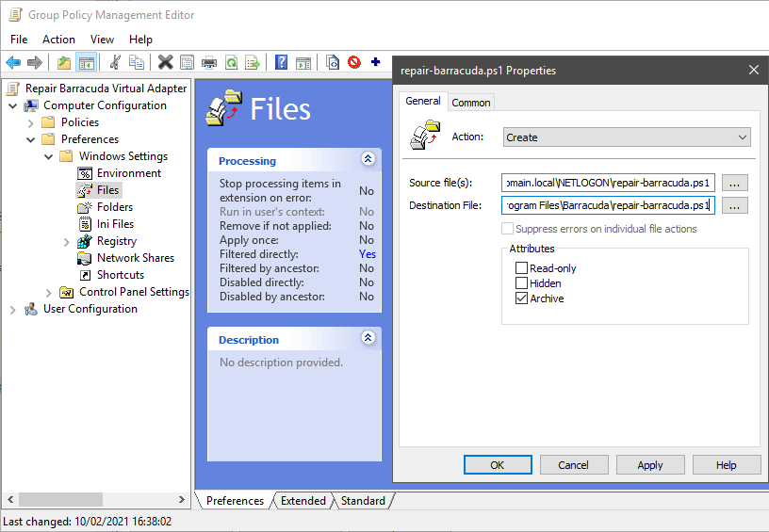Click the red Disable item toolbar icon
Screen dimensions: 769x532
pos(354,62)
